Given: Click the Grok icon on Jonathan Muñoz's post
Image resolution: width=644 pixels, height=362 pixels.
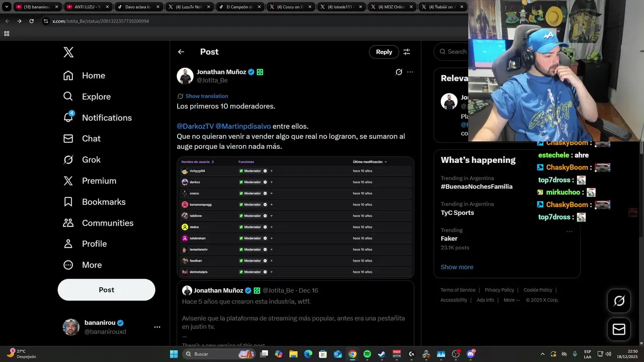Looking at the screenshot, I should tap(399, 72).
